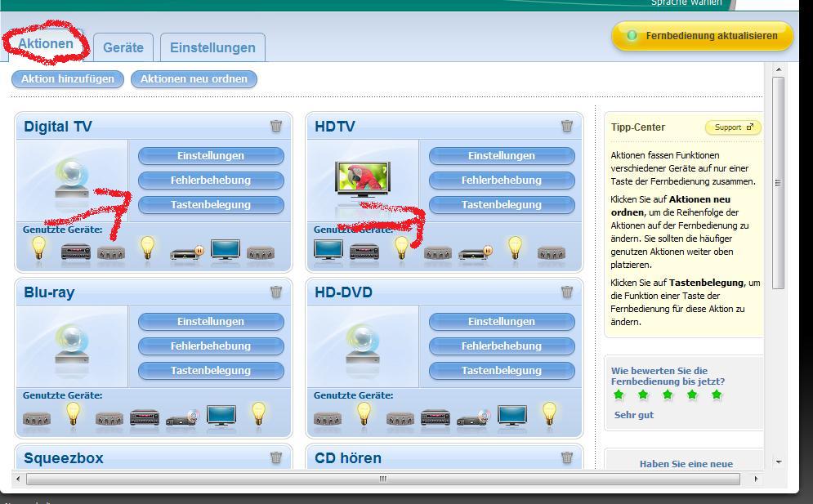The width and height of the screenshot is (813, 504).
Task: Open Fehlerbehebung for the HDTV action
Action: (x=502, y=181)
